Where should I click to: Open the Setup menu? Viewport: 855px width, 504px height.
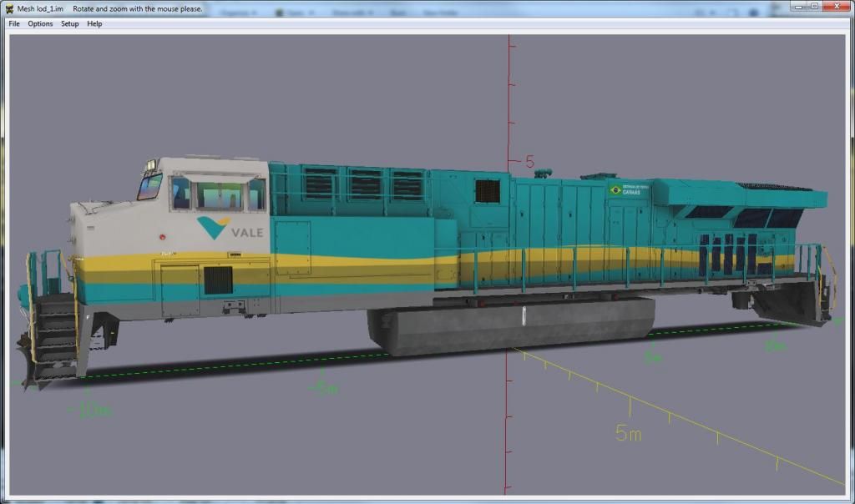[x=70, y=24]
